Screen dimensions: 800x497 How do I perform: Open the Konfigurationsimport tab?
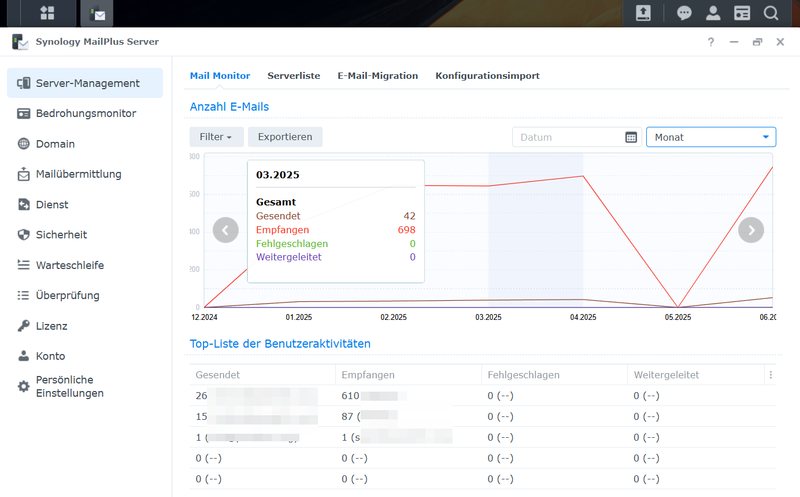487,76
